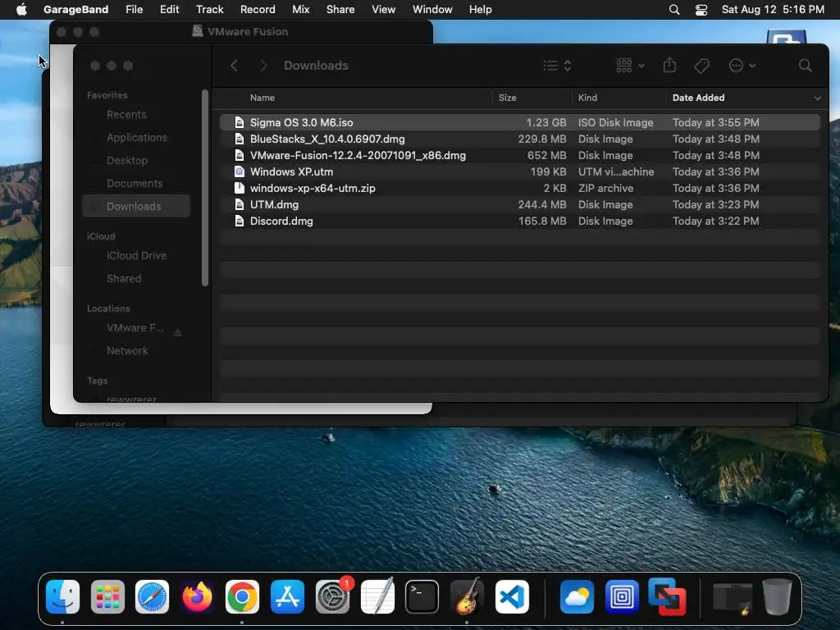Image resolution: width=840 pixels, height=630 pixels.
Task: Open the action ellipsis dropdown
Action: [x=742, y=66]
